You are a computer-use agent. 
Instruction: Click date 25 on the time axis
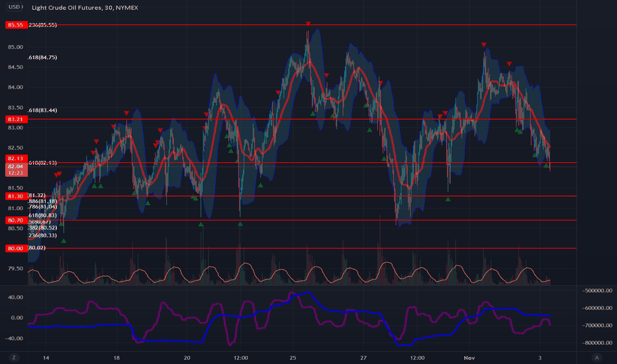point(293,357)
